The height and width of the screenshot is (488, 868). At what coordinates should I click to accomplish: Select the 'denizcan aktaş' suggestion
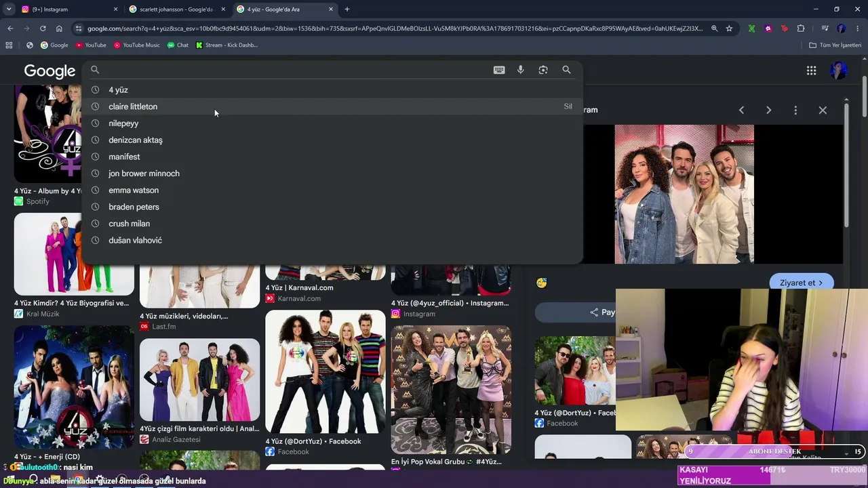[332, 140]
